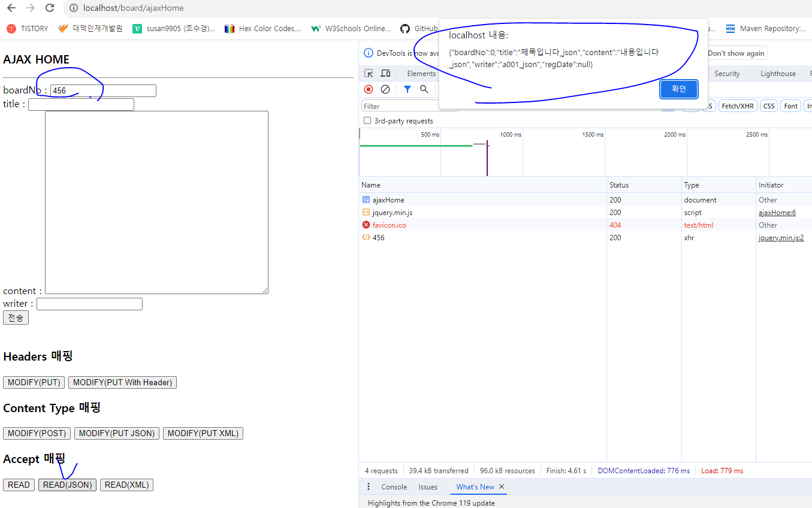This screenshot has height=508, width=812.
Task: Focus the title input field
Action: pos(81,105)
